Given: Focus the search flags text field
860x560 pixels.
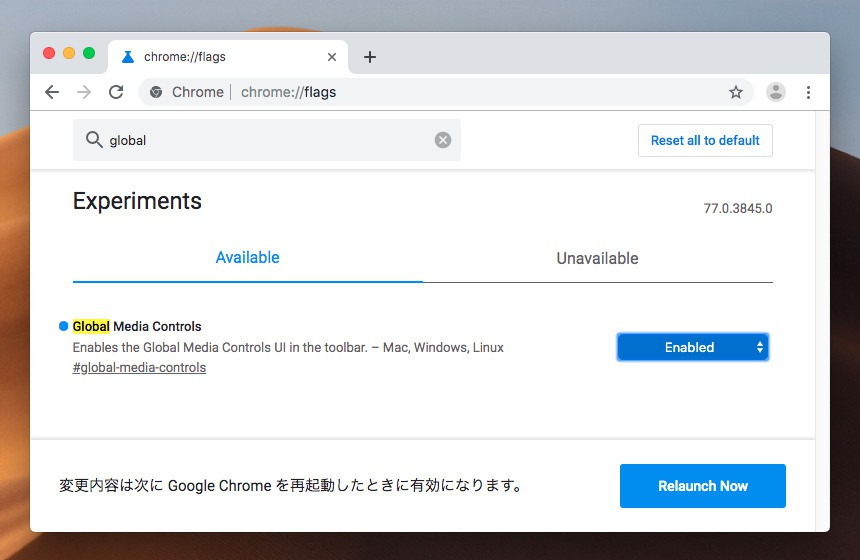Looking at the screenshot, I should click(270, 140).
